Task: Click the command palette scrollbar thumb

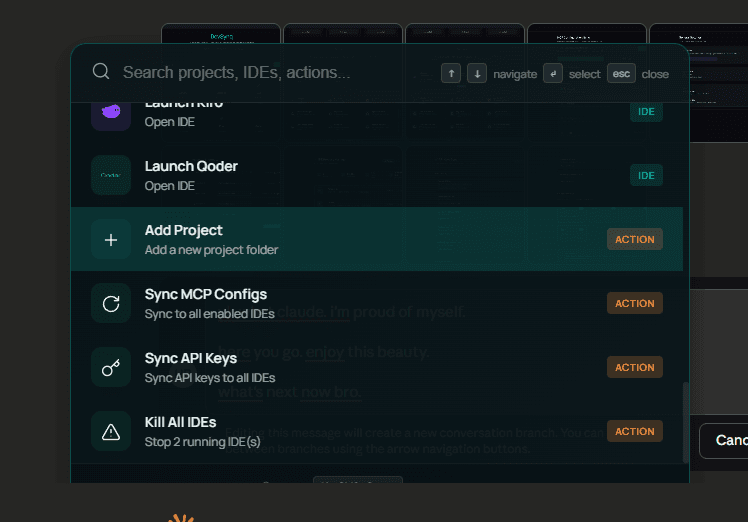Action: tap(686, 422)
